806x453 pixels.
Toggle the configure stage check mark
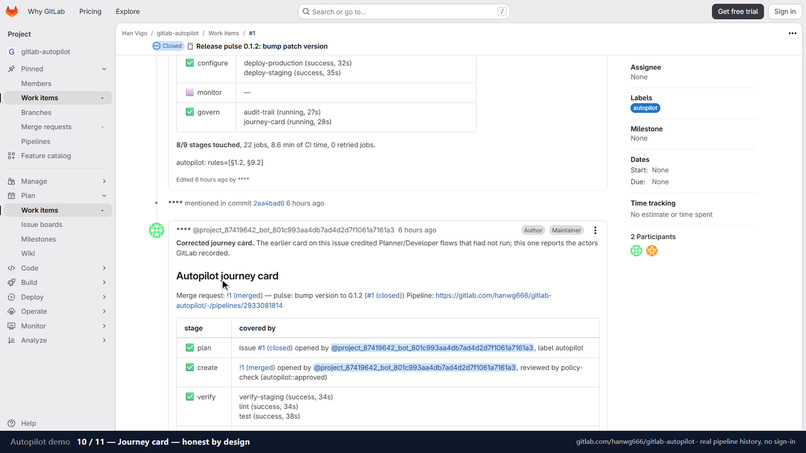[x=190, y=63]
